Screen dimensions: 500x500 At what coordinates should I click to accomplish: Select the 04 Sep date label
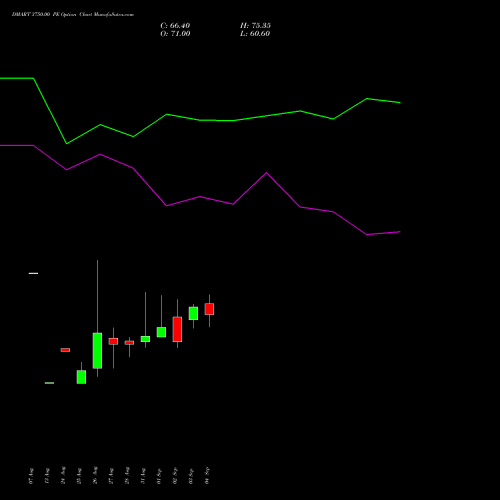207,475
